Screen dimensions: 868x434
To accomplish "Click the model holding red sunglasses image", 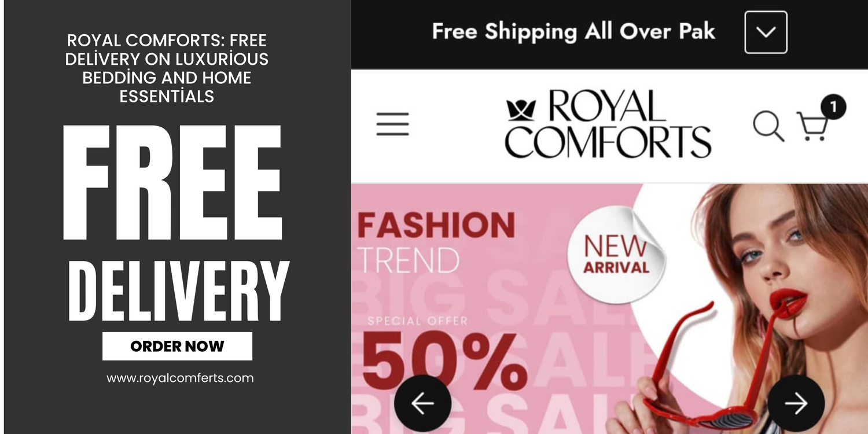I will point(752,308).
